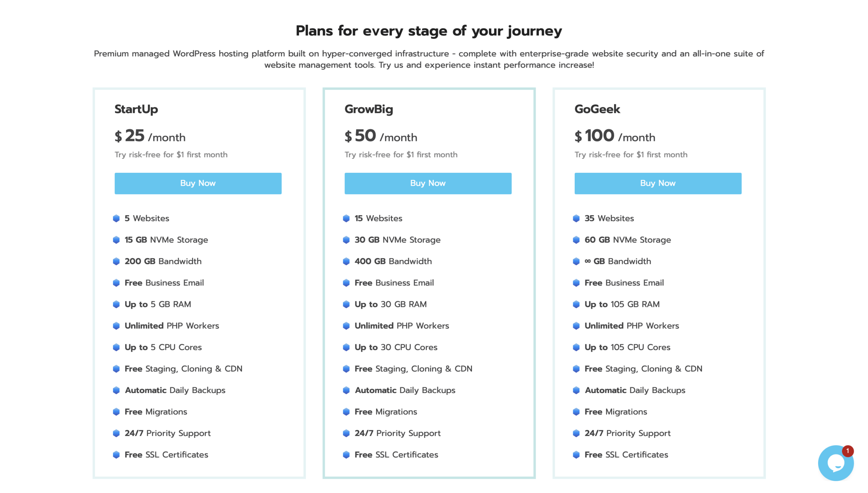The width and height of the screenshot is (868, 493).
Task: Click "Plans for every stage" page heading
Action: click(429, 31)
